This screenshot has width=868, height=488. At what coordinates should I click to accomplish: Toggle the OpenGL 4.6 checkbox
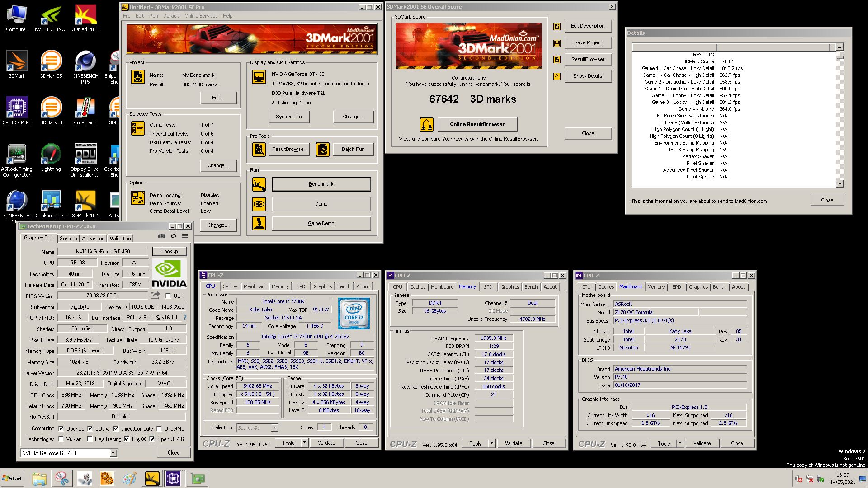[x=152, y=439]
